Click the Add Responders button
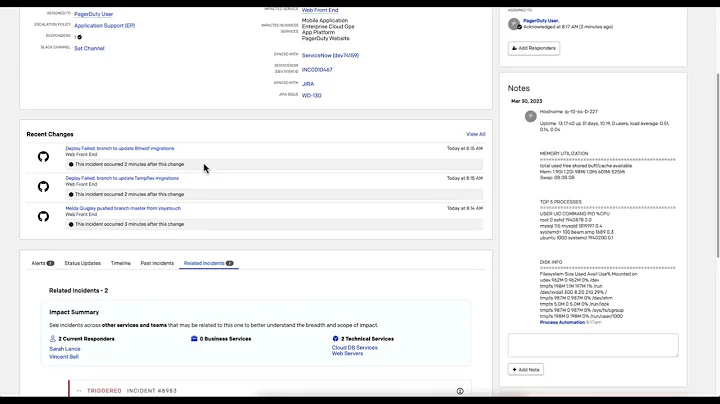Viewport: 720px width, 404px height. [534, 48]
